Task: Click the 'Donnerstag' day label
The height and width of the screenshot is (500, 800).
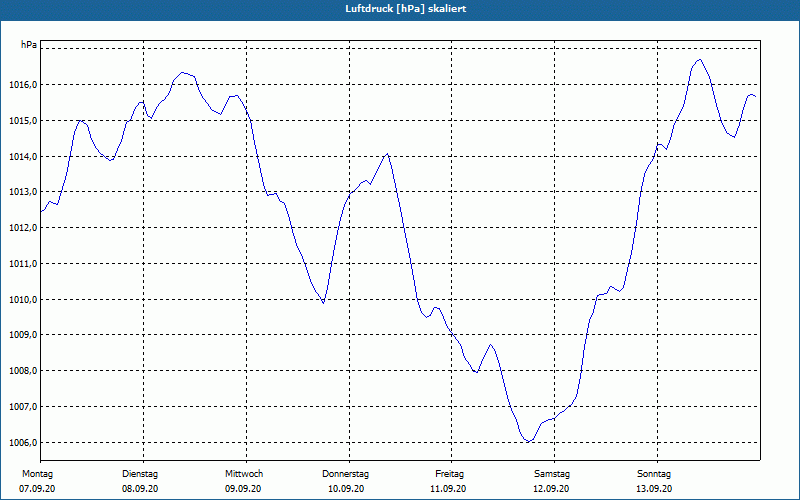Action: 345,474
